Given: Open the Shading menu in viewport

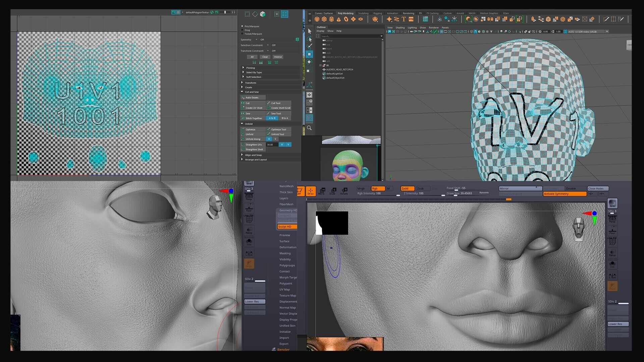Looking at the screenshot, I should click(x=400, y=28).
